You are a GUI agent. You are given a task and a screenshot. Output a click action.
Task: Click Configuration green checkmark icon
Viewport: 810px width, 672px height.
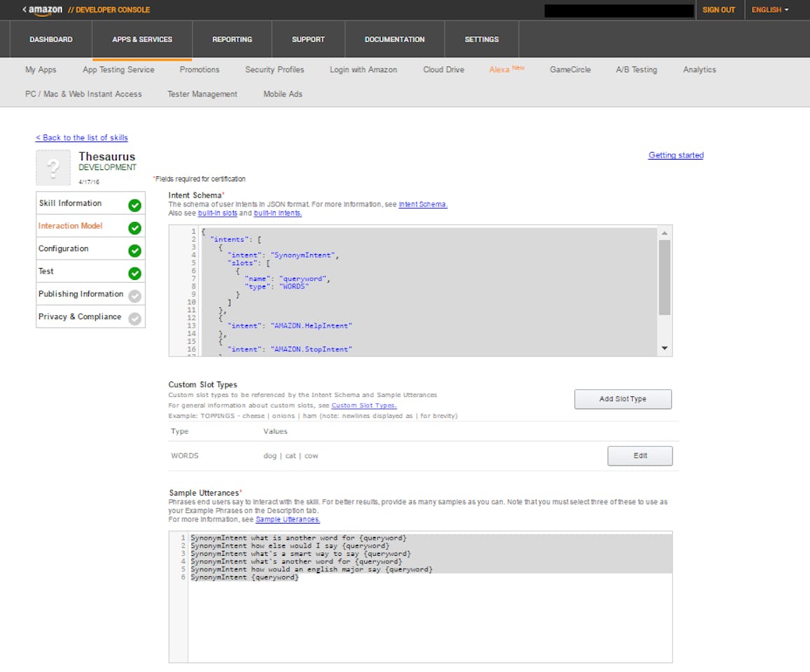coord(135,251)
